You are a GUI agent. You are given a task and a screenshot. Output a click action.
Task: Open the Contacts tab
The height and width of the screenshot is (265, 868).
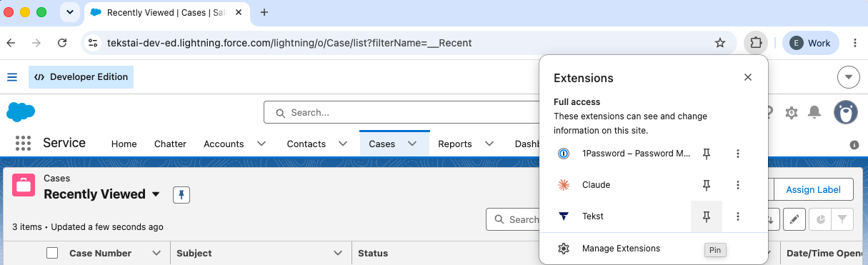(x=306, y=144)
